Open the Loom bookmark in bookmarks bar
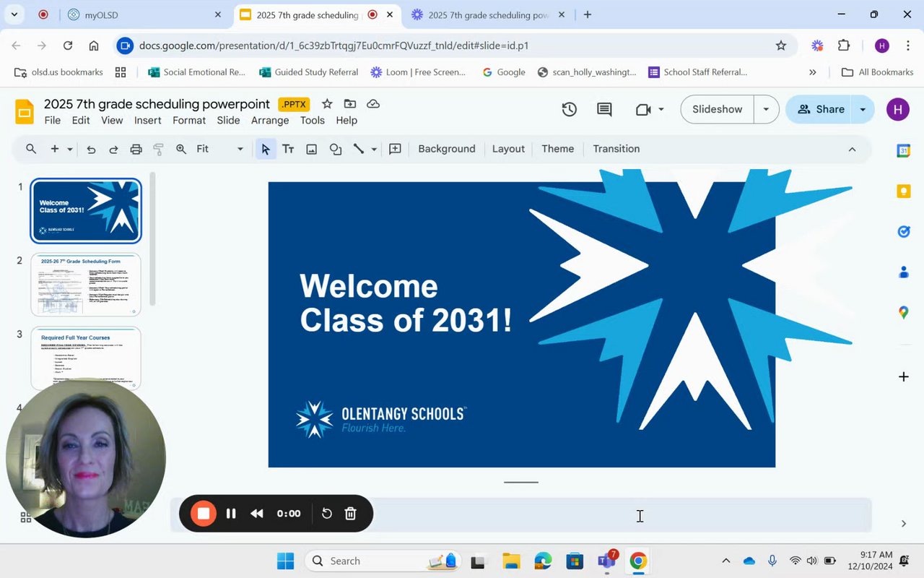Screen dimensions: 924x578 coord(418,72)
